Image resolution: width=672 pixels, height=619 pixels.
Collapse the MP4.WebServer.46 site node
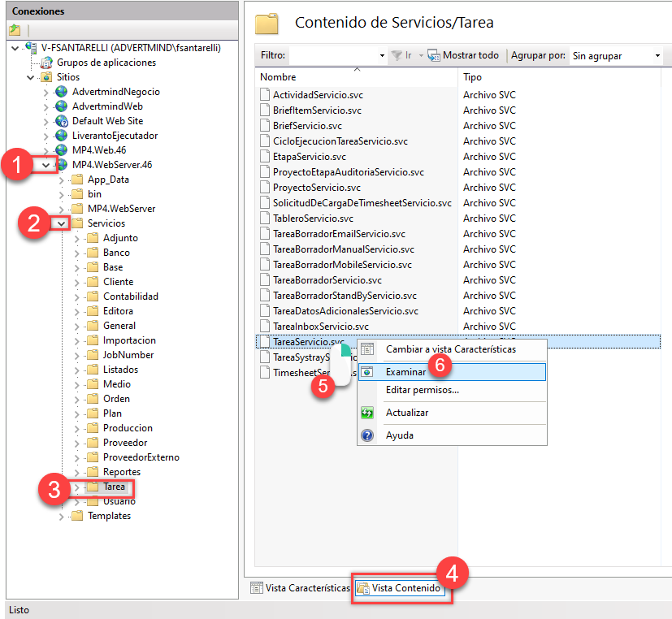46,165
